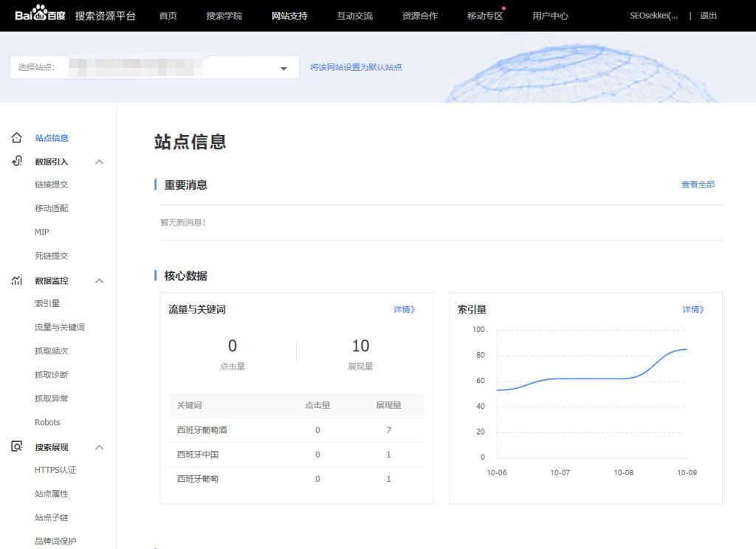Open 详情 for 流量与关键词
Viewport: 756px width, 549px height.
pos(404,310)
